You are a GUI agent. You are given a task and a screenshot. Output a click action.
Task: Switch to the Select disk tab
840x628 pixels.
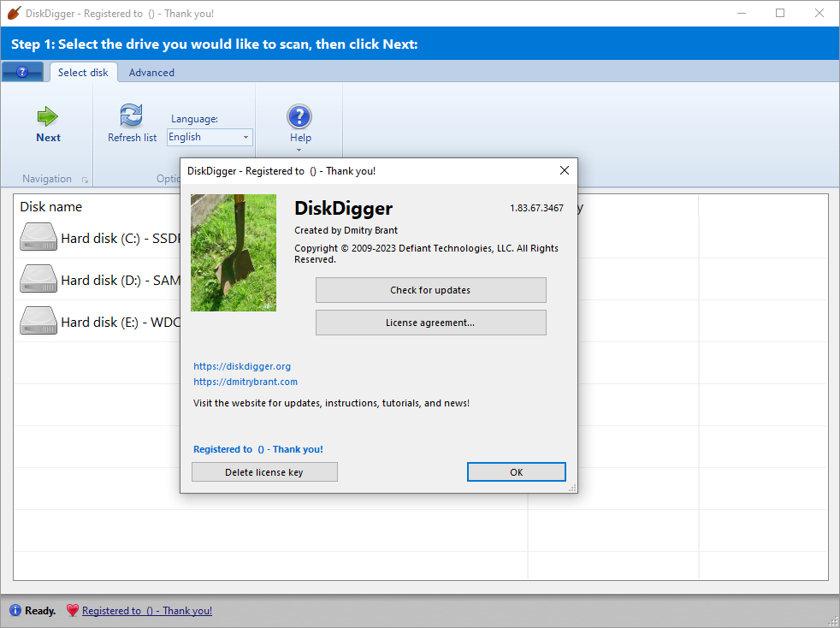(x=83, y=73)
